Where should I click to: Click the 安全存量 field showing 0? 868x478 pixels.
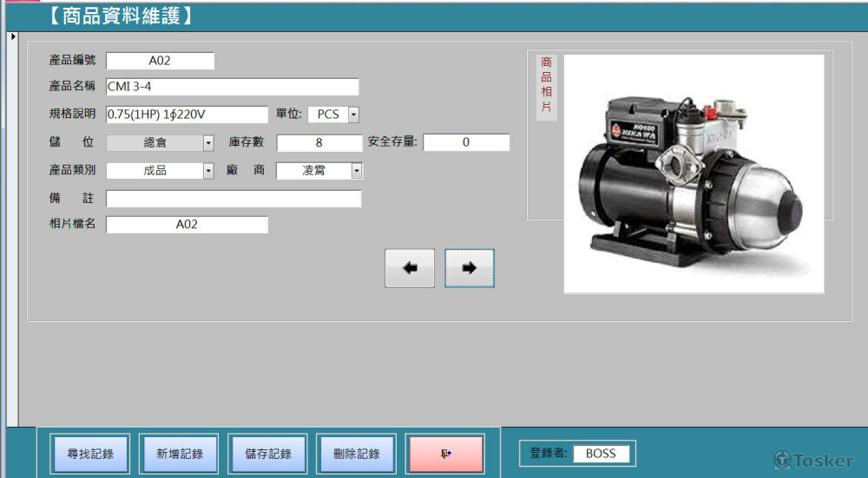pyautogui.click(x=466, y=142)
